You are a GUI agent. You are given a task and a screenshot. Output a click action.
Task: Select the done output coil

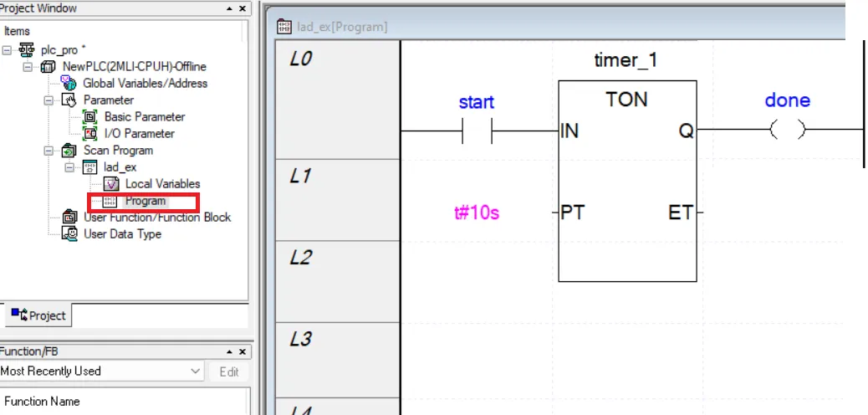coord(787,131)
